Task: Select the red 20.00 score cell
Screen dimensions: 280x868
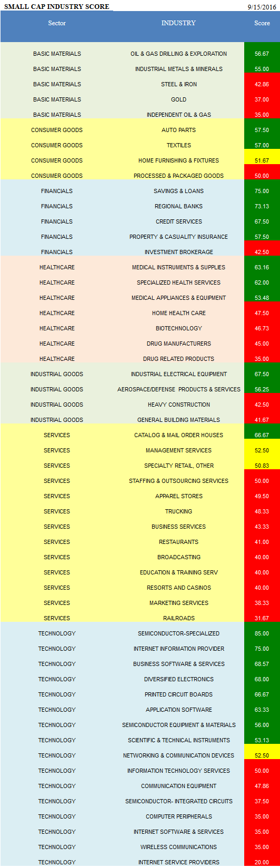Action: click(262, 862)
